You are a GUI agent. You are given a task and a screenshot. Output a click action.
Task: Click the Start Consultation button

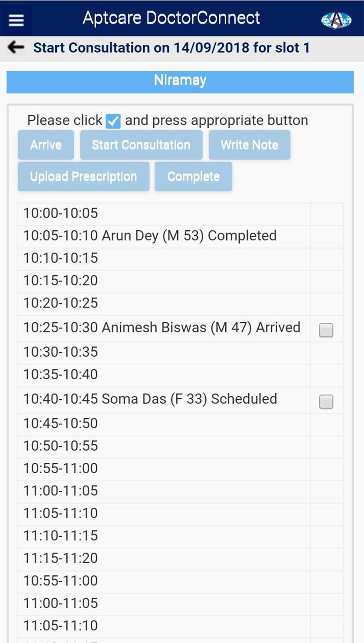pos(141,145)
